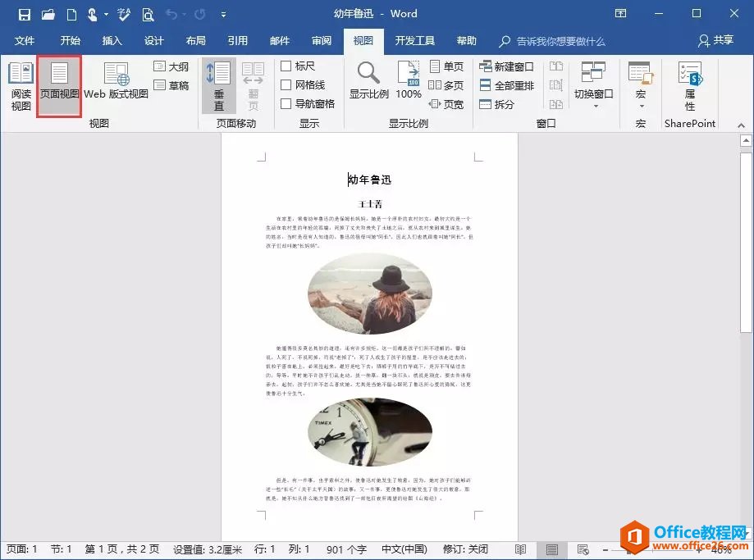Switch to Web 版式视图

116,81
